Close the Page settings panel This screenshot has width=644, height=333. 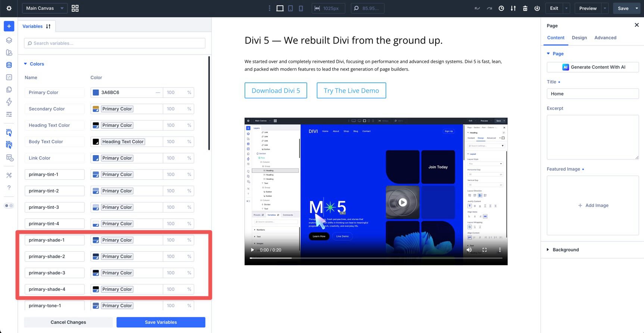tap(637, 25)
